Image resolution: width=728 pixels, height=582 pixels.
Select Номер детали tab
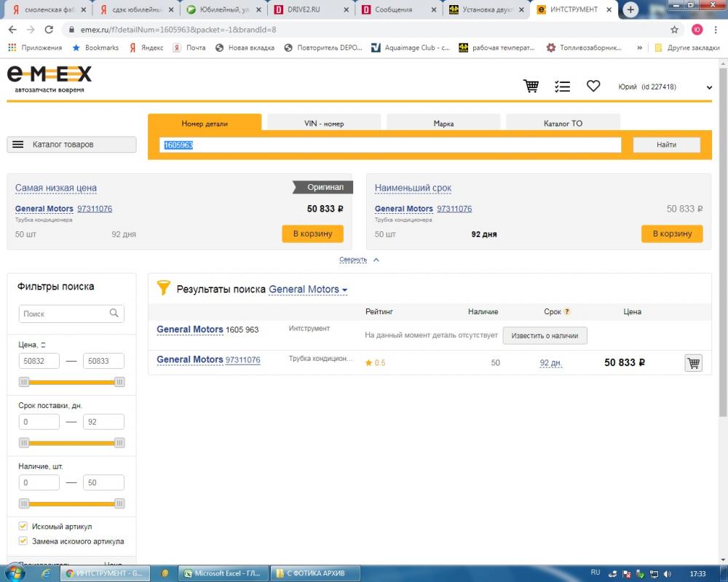pos(205,124)
